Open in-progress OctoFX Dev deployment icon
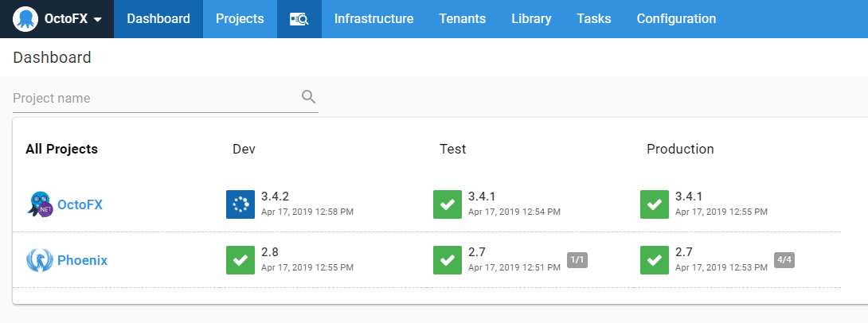This screenshot has height=323, width=868. [x=240, y=204]
